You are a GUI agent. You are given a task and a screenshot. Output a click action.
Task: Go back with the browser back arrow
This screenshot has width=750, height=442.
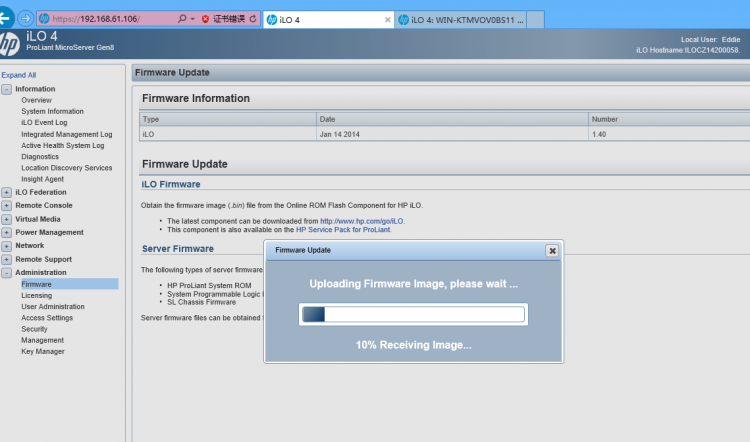6,18
